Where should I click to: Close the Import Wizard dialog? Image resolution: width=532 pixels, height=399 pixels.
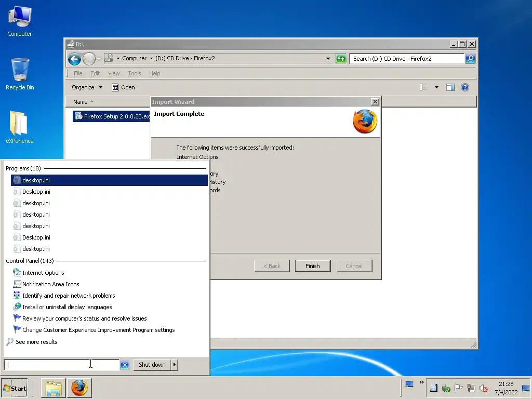pyautogui.click(x=375, y=102)
